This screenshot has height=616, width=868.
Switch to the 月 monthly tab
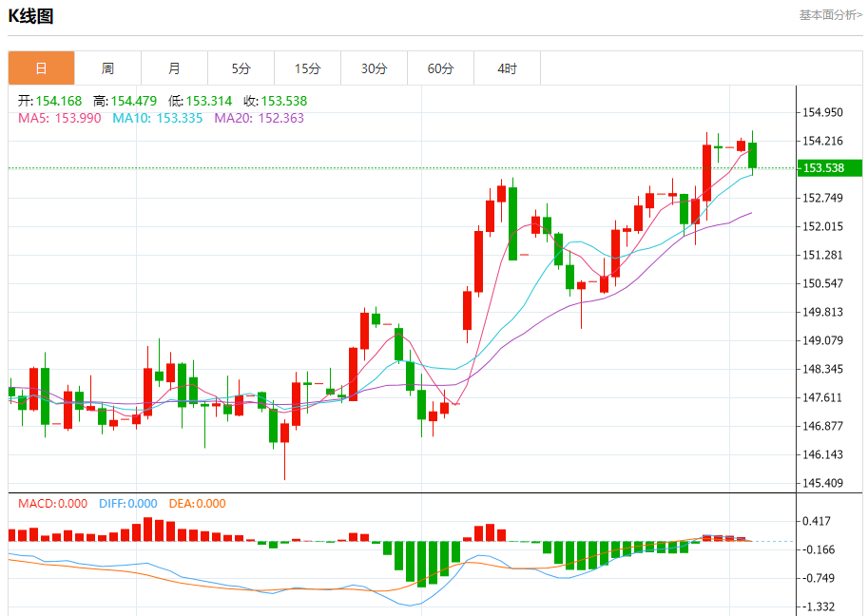[174, 68]
